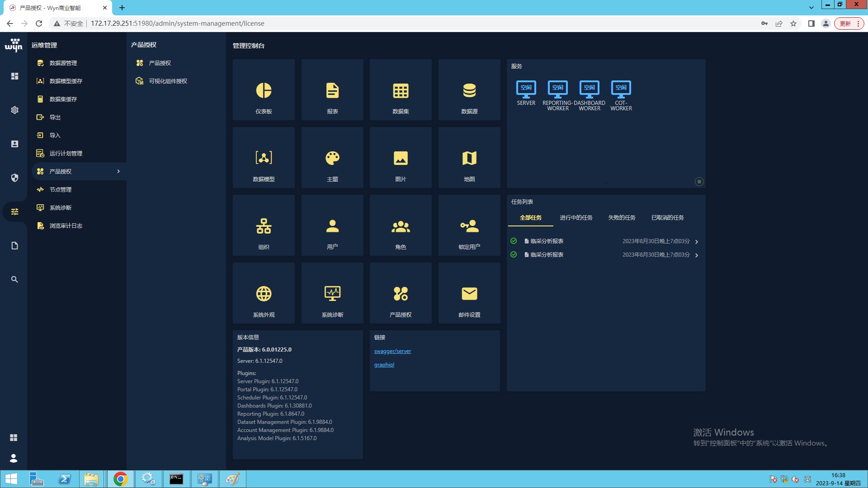Click the 主题 palette tile
Screen dimensions: 868x488
point(332,158)
